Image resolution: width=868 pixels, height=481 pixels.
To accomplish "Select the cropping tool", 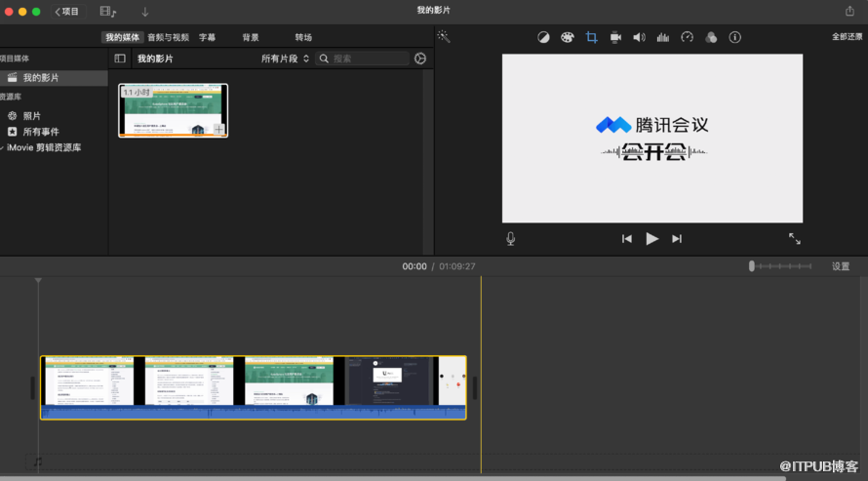I will [591, 37].
